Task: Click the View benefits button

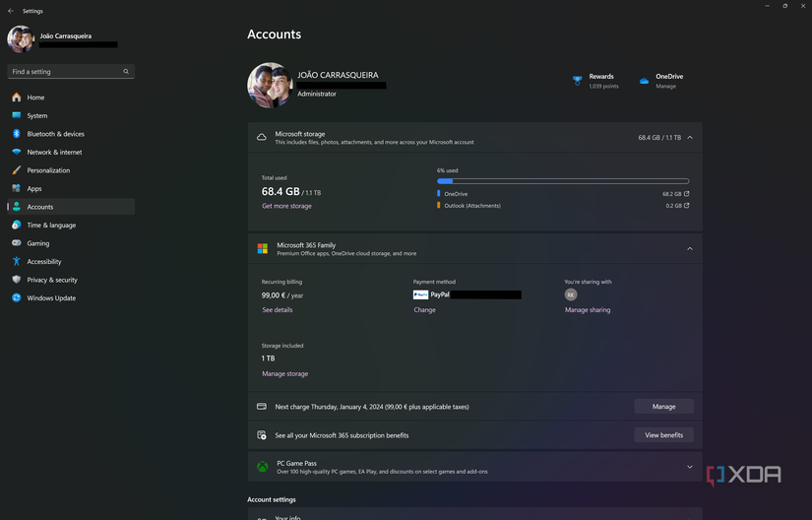Action: pos(664,435)
